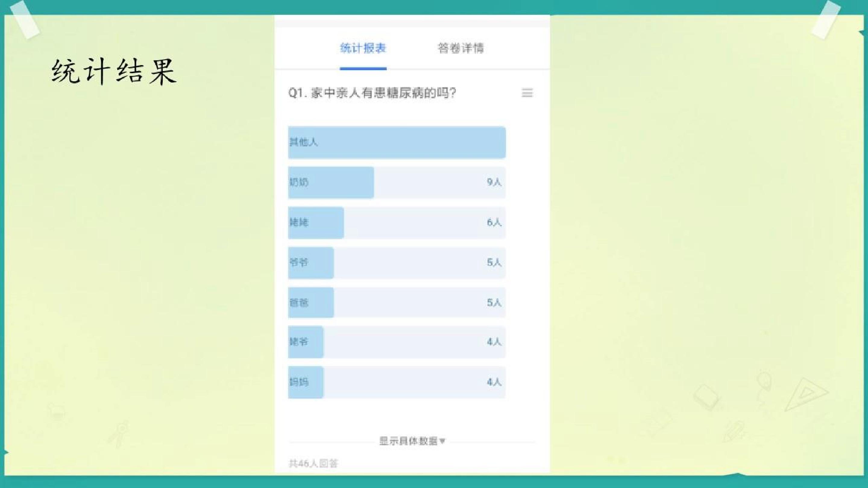Open the 答卷详情 tab

point(461,48)
